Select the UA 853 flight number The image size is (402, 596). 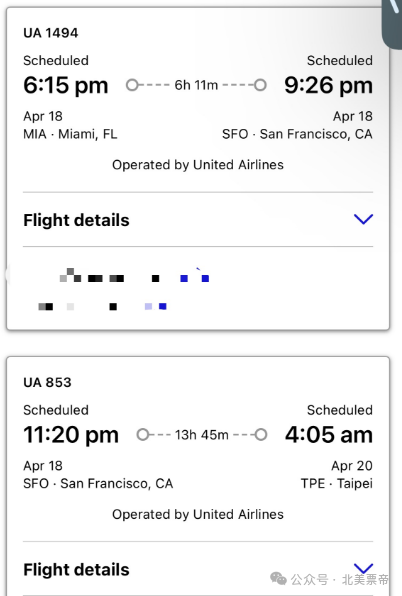coord(47,382)
